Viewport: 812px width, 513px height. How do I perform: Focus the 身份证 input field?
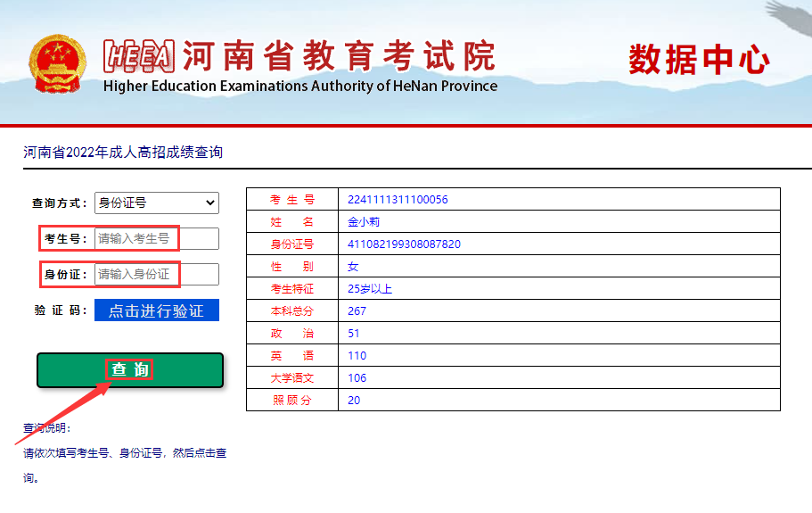coord(156,275)
